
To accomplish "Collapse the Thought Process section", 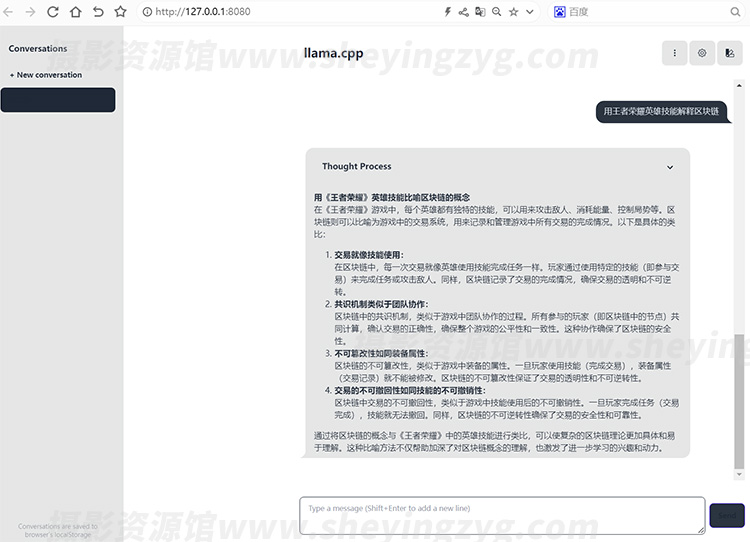I will coord(670,167).
